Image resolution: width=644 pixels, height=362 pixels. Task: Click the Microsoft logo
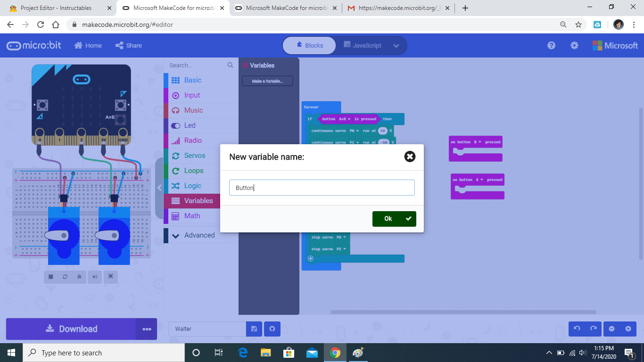point(615,45)
